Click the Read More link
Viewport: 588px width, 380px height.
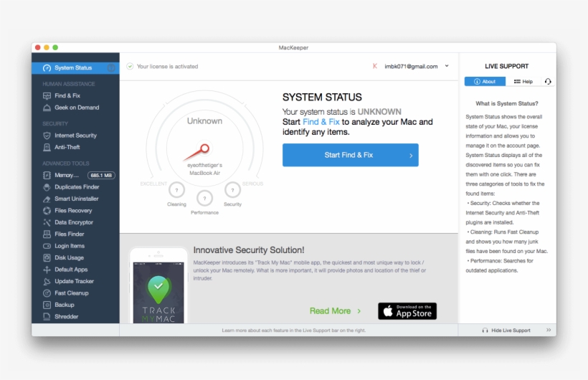[330, 311]
